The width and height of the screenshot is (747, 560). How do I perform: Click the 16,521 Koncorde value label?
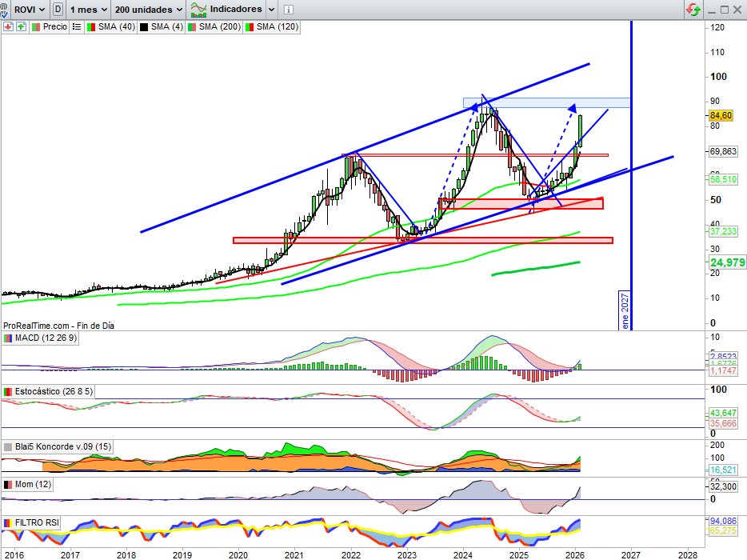pyautogui.click(x=723, y=470)
